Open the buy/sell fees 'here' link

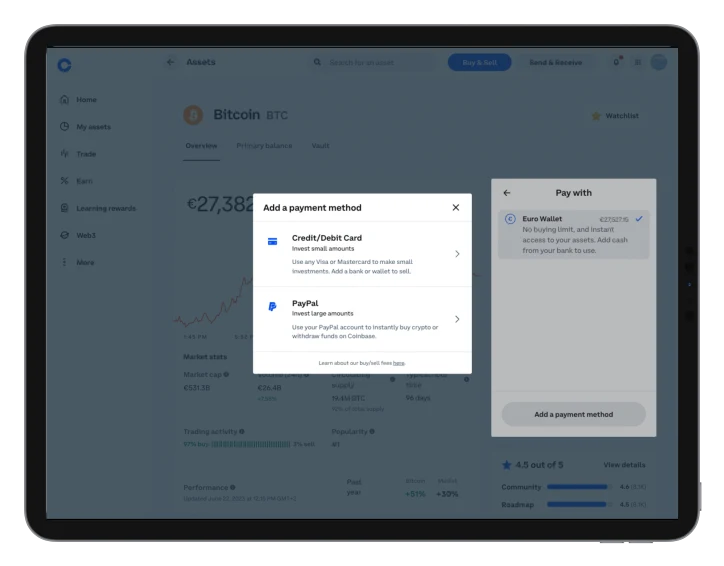398,363
